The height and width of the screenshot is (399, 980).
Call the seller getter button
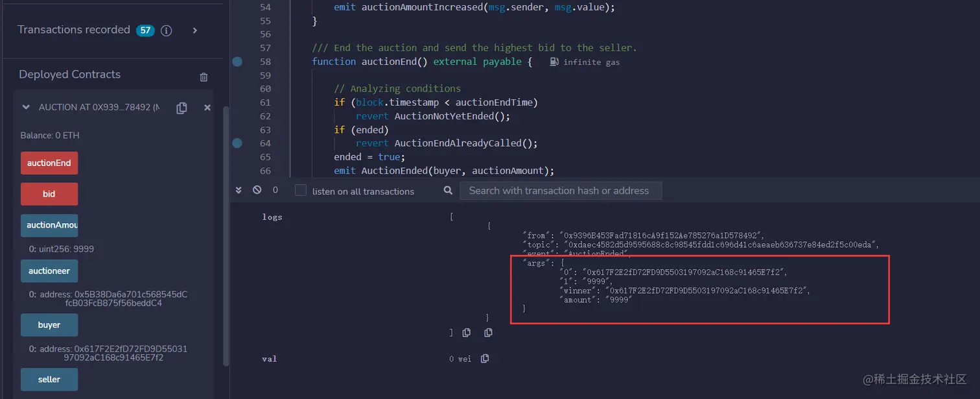(49, 380)
